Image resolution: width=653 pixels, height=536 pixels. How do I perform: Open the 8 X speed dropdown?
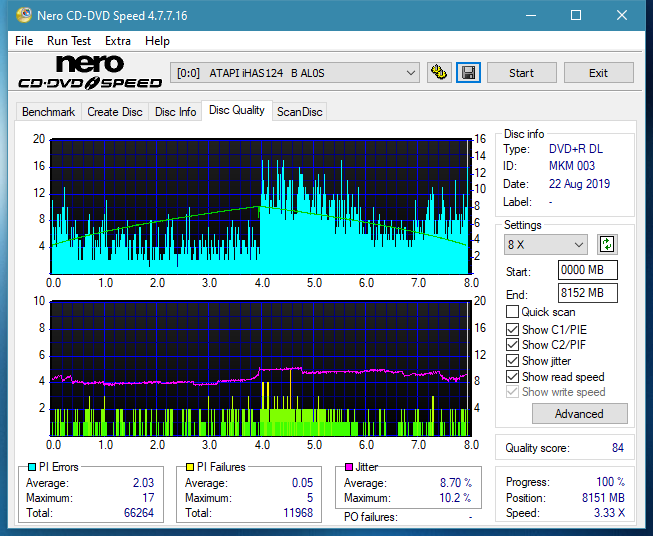pos(546,244)
